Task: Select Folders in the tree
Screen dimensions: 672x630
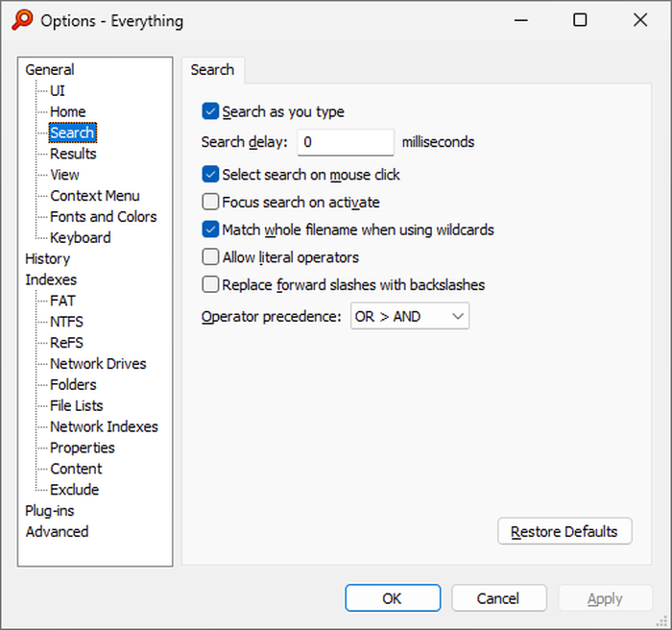Action: click(x=73, y=385)
